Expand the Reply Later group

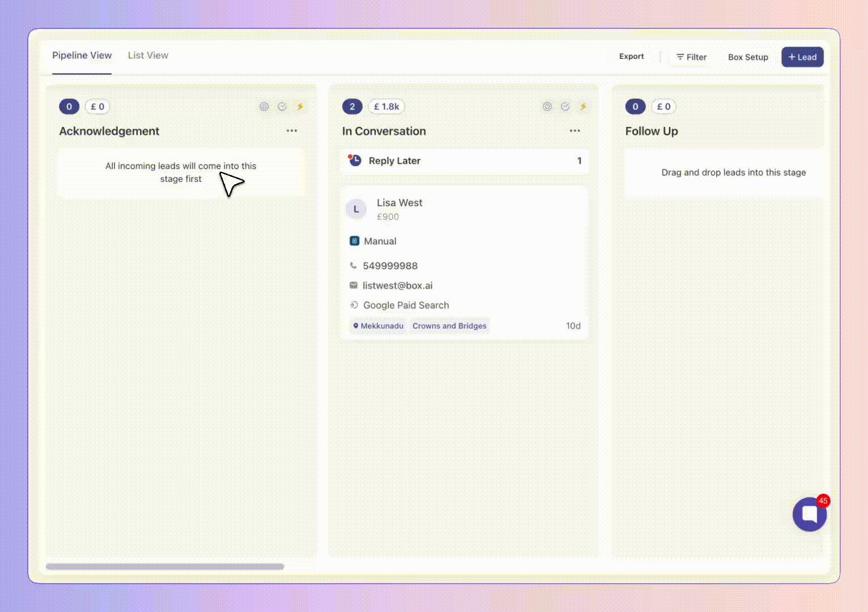coord(465,161)
